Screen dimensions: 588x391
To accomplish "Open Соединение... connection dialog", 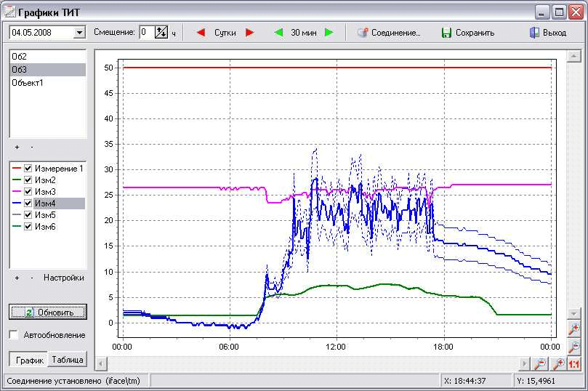I will click(x=389, y=33).
